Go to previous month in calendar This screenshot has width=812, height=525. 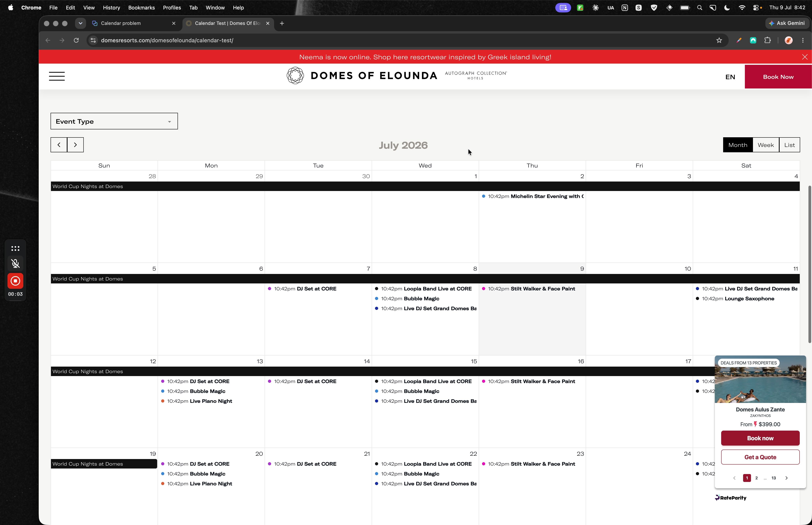(59, 145)
